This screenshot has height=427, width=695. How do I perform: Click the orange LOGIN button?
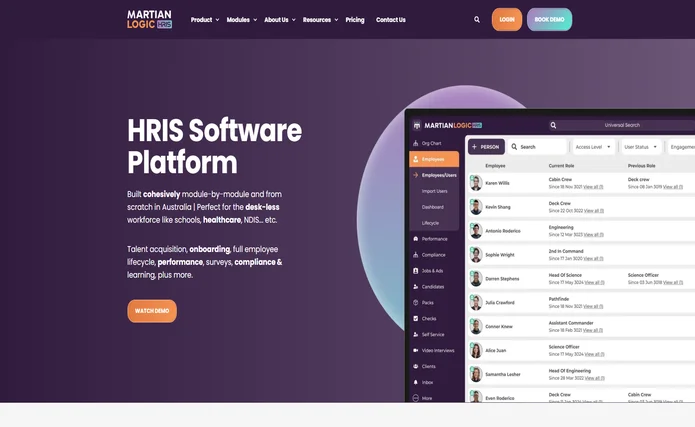tap(507, 20)
